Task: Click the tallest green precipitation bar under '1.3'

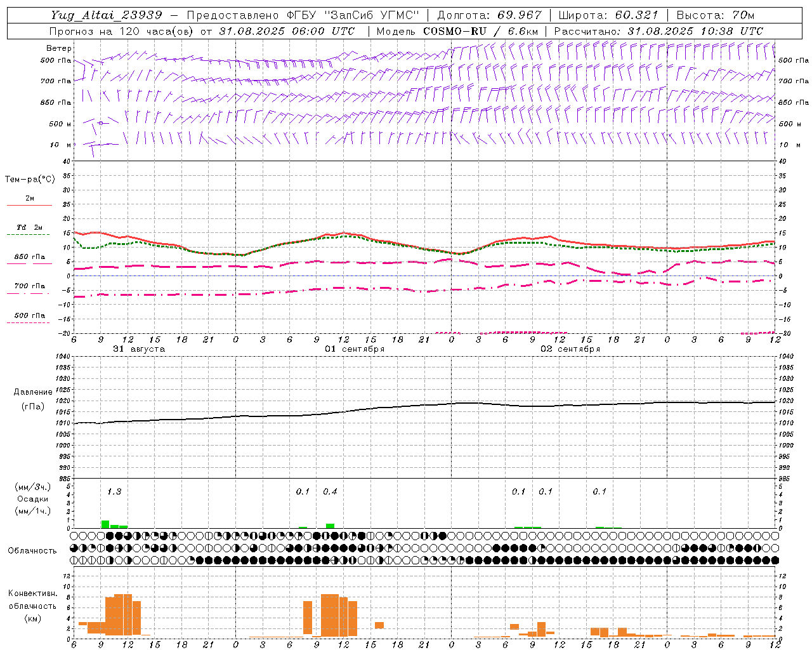Action: [105, 524]
